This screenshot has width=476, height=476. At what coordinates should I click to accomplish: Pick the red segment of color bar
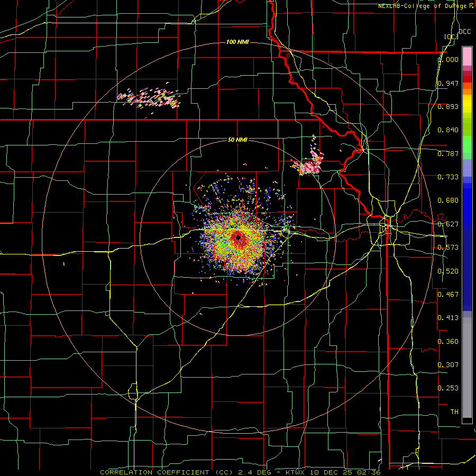tap(467, 79)
